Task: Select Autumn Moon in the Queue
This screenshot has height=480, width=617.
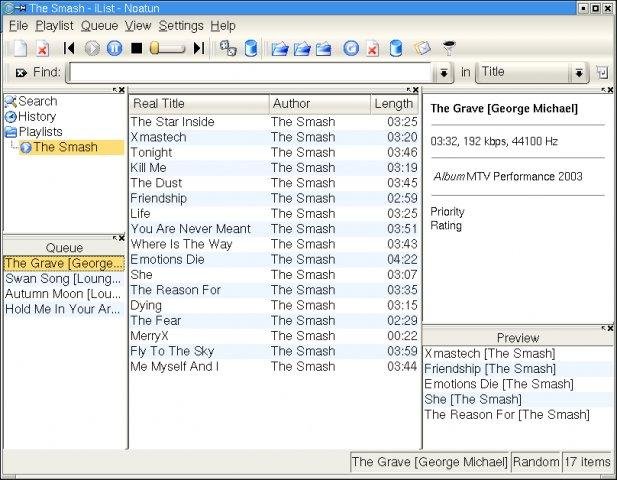Action: pyautogui.click(x=64, y=294)
